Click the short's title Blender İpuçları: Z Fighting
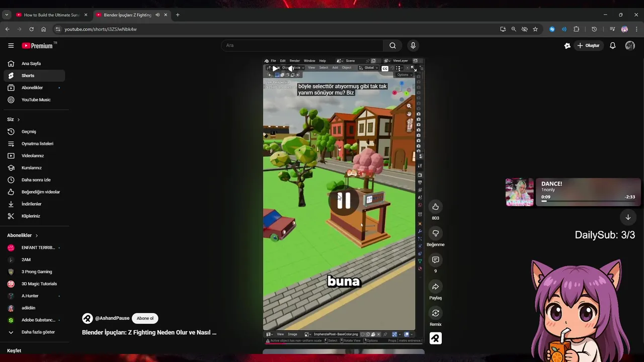Screen dimensions: 644x362 149,332
